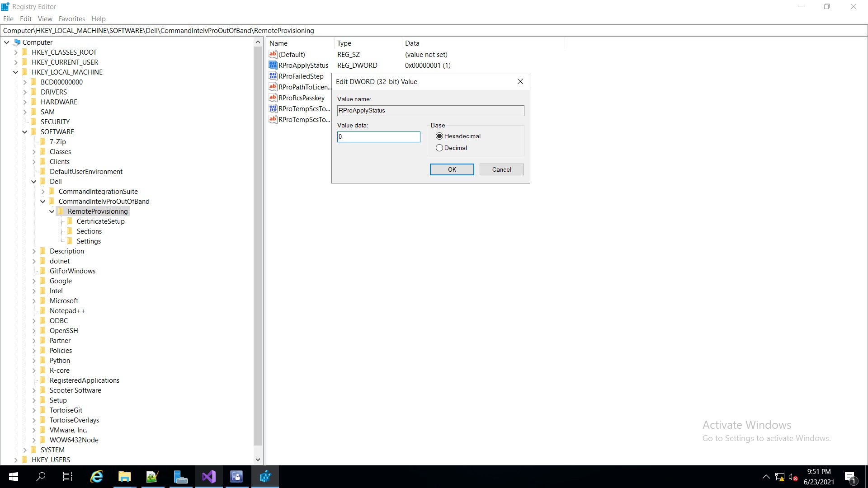Confirm the DWORD edit with OK

click(452, 169)
